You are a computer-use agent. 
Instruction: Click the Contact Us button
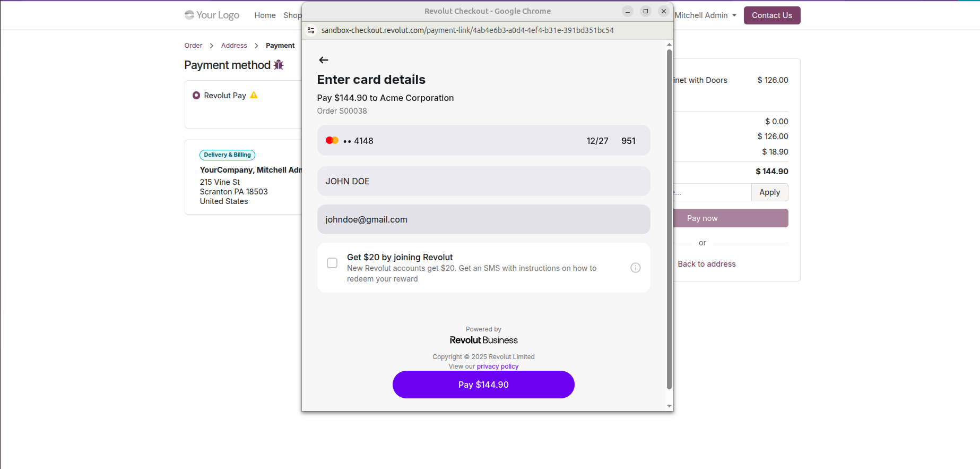click(x=771, y=15)
